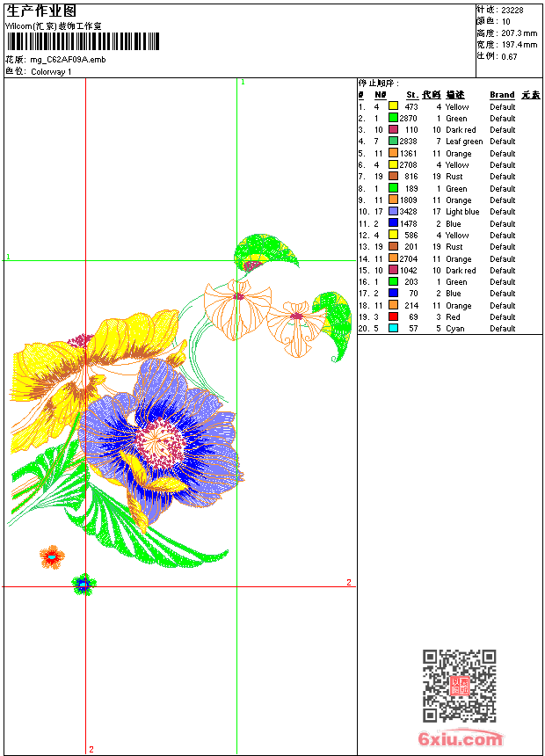Image resolution: width=545 pixels, height=756 pixels.
Task: Select the 'Colorway 1' text
Action: tap(51, 72)
